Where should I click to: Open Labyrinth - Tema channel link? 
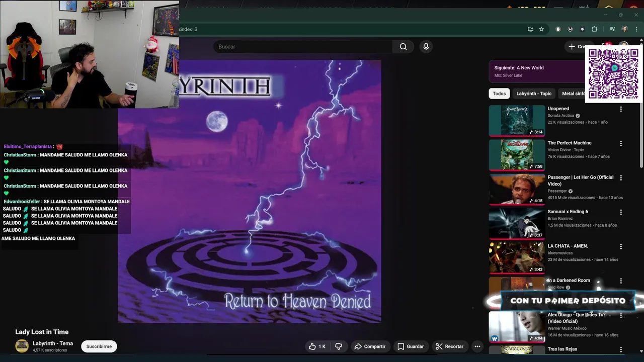click(x=53, y=343)
